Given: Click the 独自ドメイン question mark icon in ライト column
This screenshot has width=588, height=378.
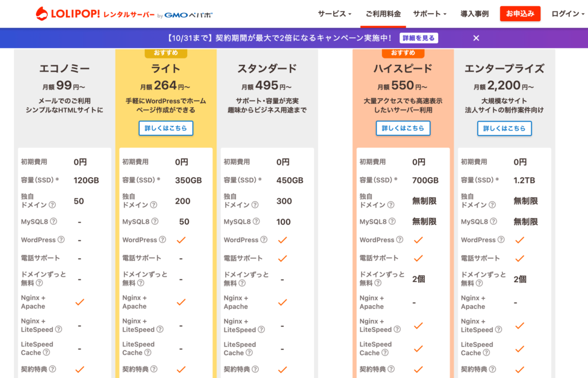Looking at the screenshot, I should [x=153, y=204].
